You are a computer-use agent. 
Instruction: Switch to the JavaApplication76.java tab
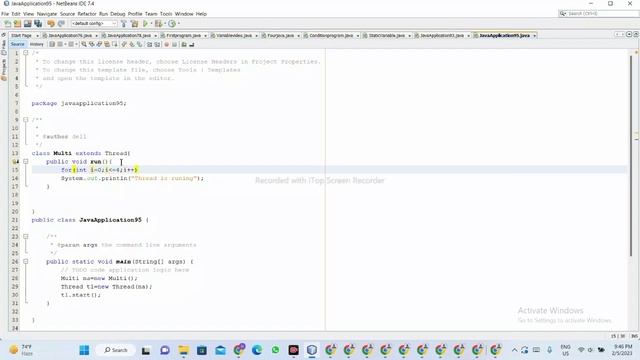point(70,36)
